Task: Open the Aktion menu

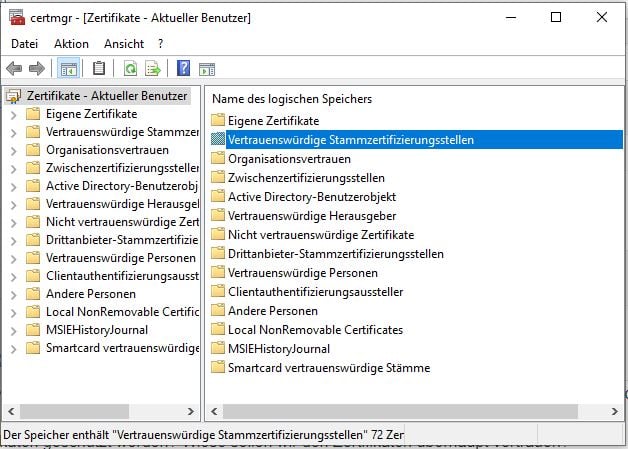Action: click(71, 44)
